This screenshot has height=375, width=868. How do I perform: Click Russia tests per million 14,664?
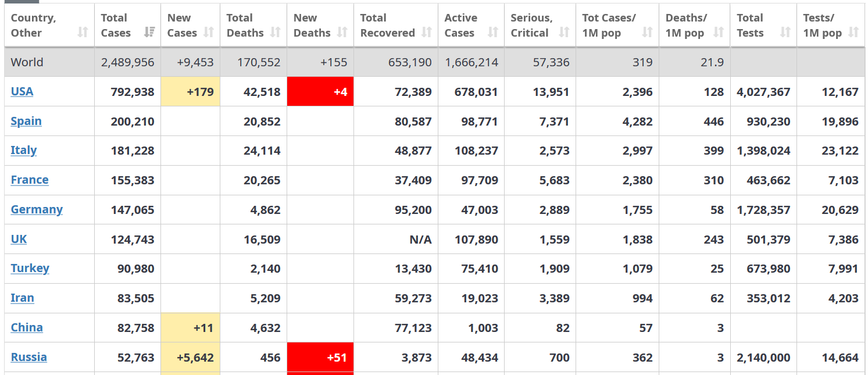(x=841, y=358)
